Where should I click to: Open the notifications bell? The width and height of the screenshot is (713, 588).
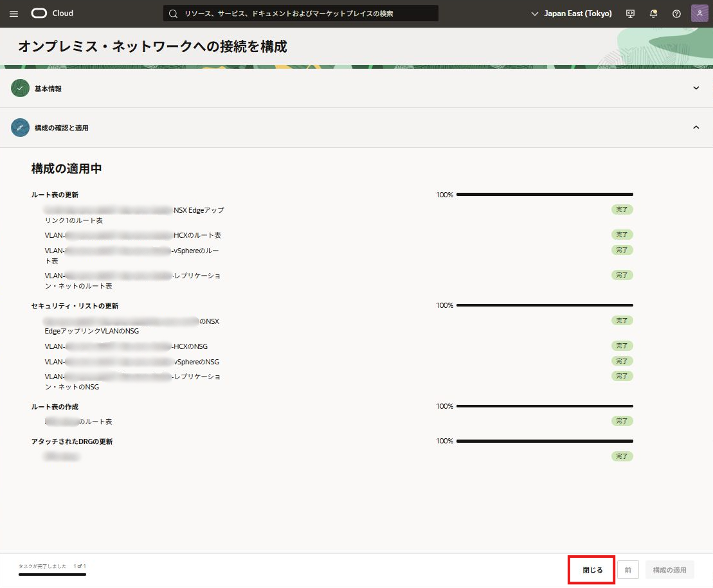(x=653, y=13)
